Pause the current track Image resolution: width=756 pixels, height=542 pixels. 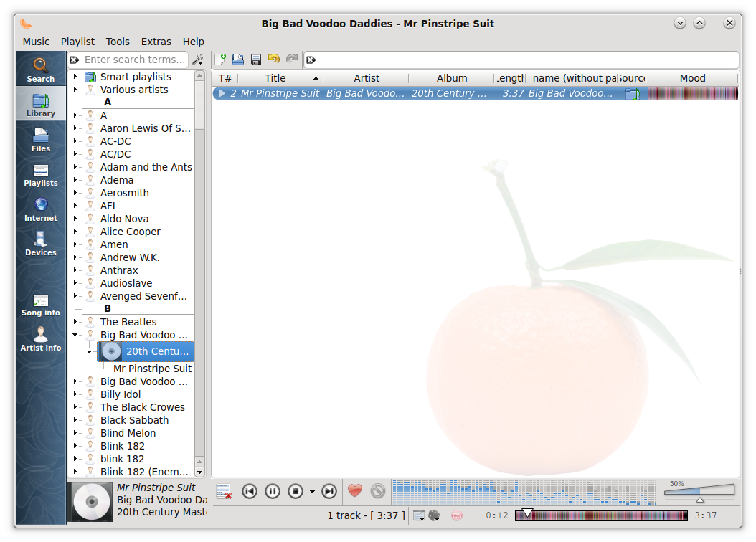tap(273, 491)
